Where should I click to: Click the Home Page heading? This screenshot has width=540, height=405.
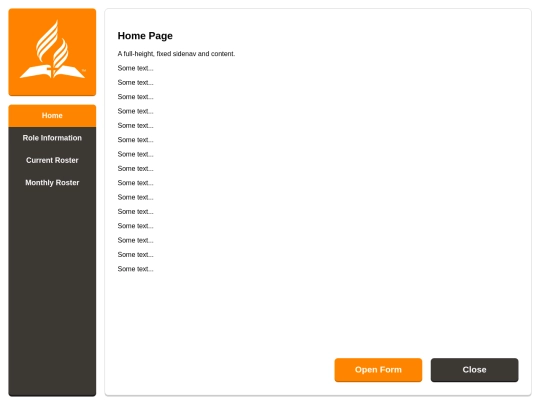point(145,36)
